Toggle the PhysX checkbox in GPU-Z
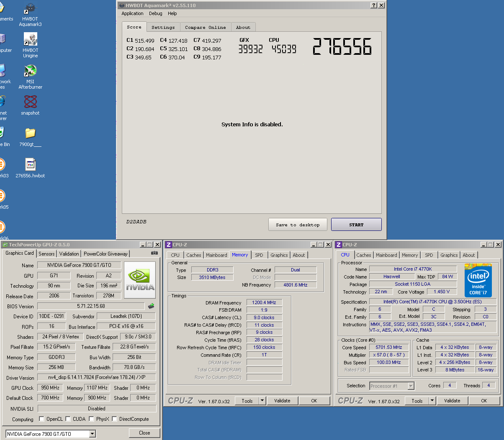Image resolution: width=504 pixels, height=440 pixels. pos(91,419)
